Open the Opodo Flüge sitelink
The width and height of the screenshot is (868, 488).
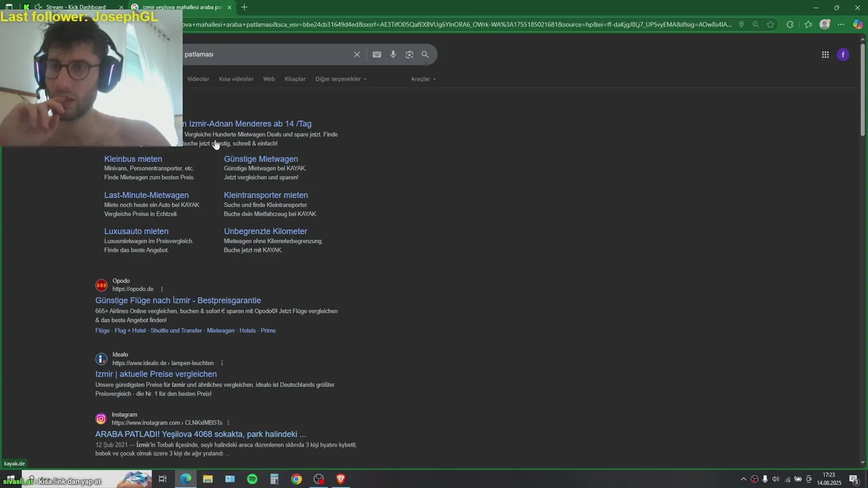(x=102, y=331)
